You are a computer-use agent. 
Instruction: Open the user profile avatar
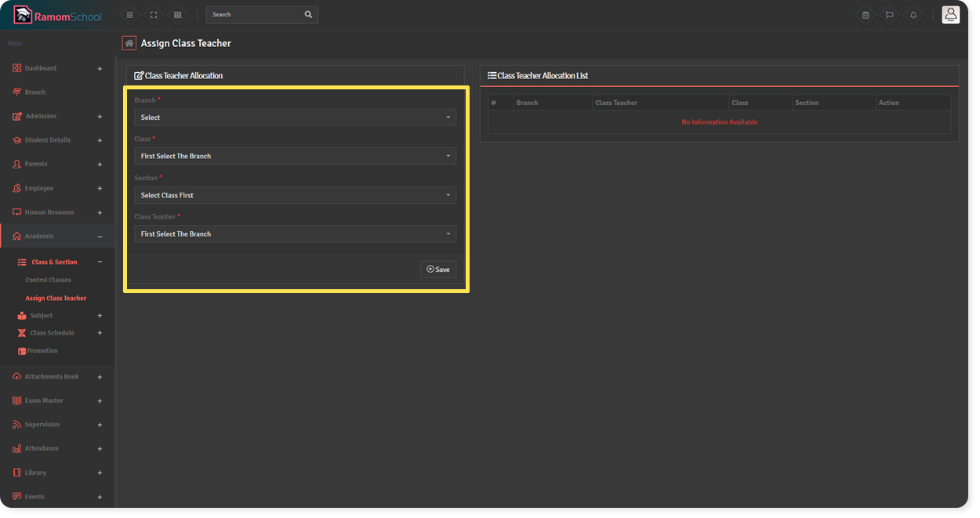pos(950,15)
